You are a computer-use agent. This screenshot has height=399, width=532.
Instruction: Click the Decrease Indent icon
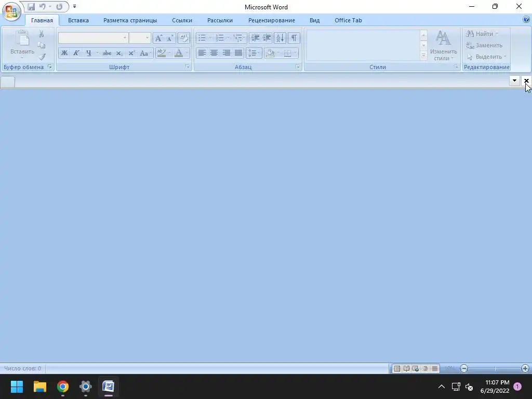pyautogui.click(x=255, y=38)
